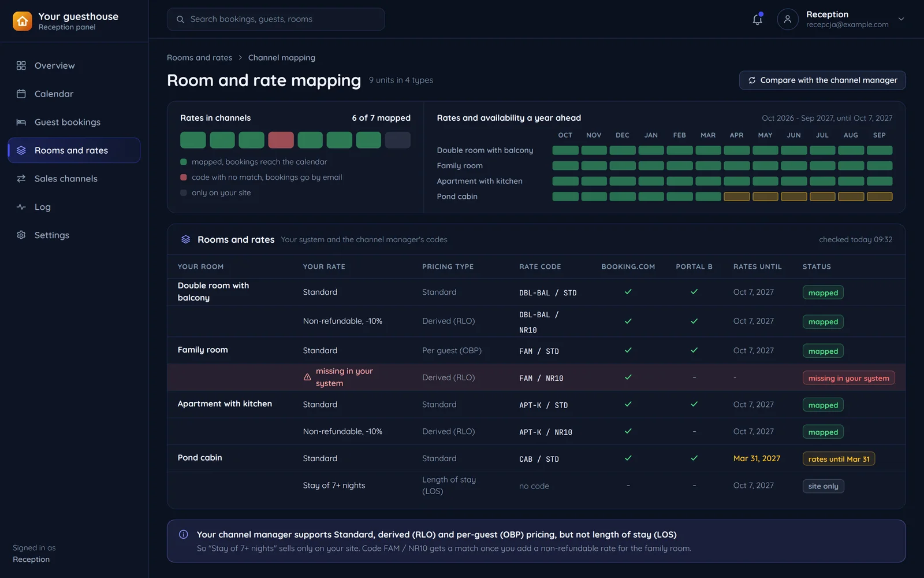Click Booking.com checkmark for APT-K / STD
The width and height of the screenshot is (924, 578).
pos(628,405)
